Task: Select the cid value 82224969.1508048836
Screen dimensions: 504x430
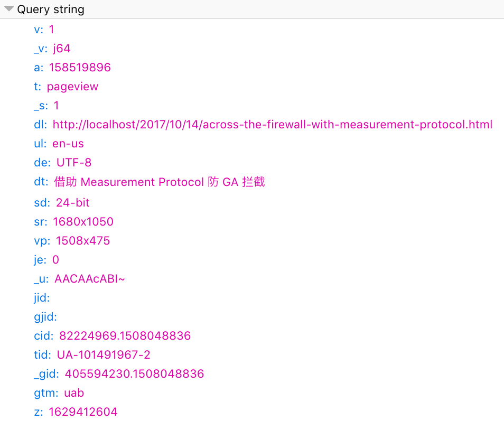Action: pos(125,336)
